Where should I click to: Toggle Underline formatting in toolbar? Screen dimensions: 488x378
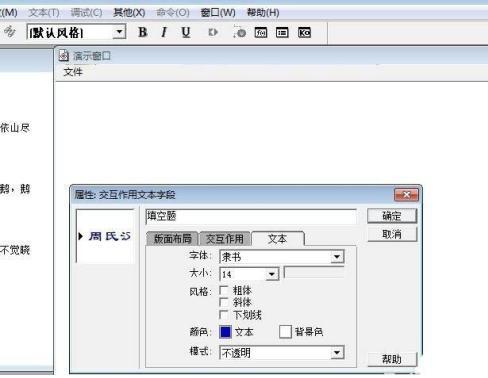186,32
